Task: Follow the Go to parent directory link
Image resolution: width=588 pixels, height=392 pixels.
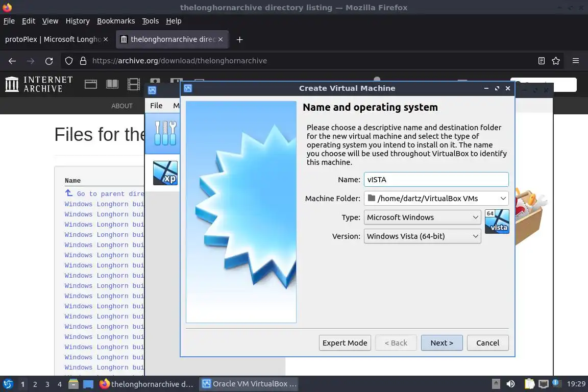Action: pyautogui.click(x=105, y=193)
